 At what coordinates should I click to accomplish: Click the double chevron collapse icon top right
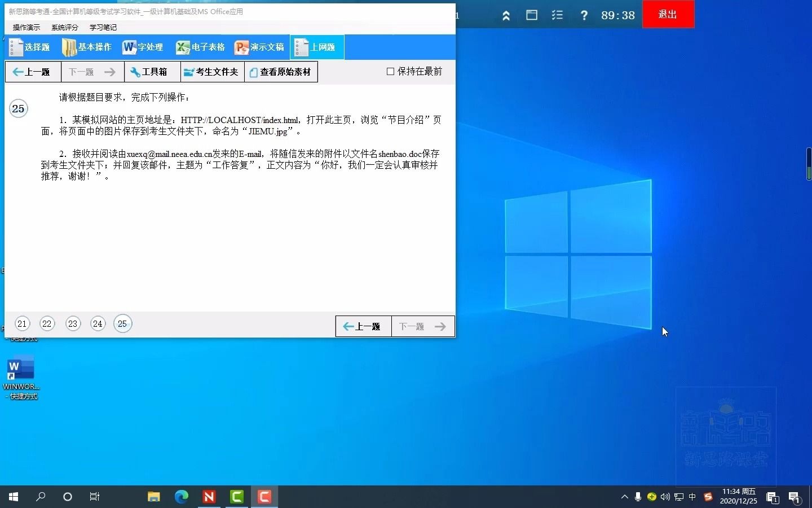(x=506, y=15)
